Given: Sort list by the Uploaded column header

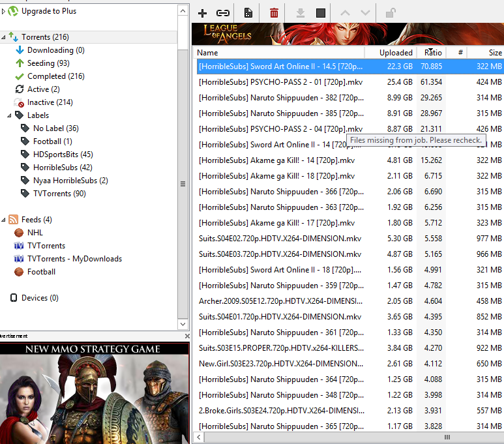Looking at the screenshot, I should click(391, 53).
